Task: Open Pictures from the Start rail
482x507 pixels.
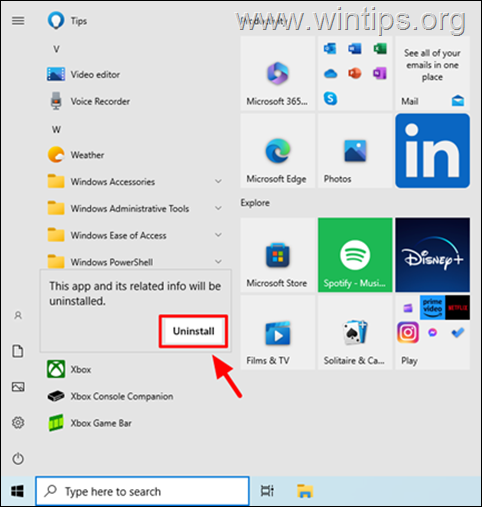Action: [18, 387]
